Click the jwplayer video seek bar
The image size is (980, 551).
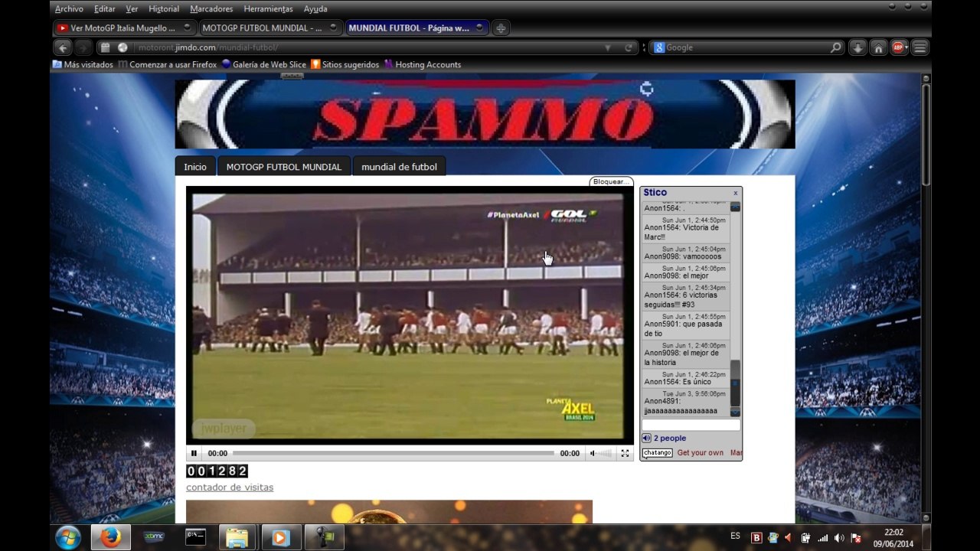pyautogui.click(x=393, y=453)
